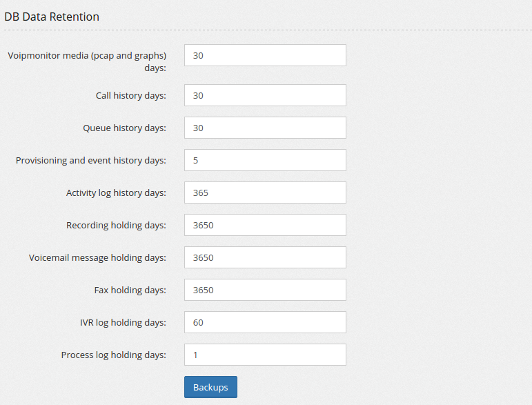The width and height of the screenshot is (532, 405).
Task: Click the 'Process log holding days:' label
Action: (114, 355)
